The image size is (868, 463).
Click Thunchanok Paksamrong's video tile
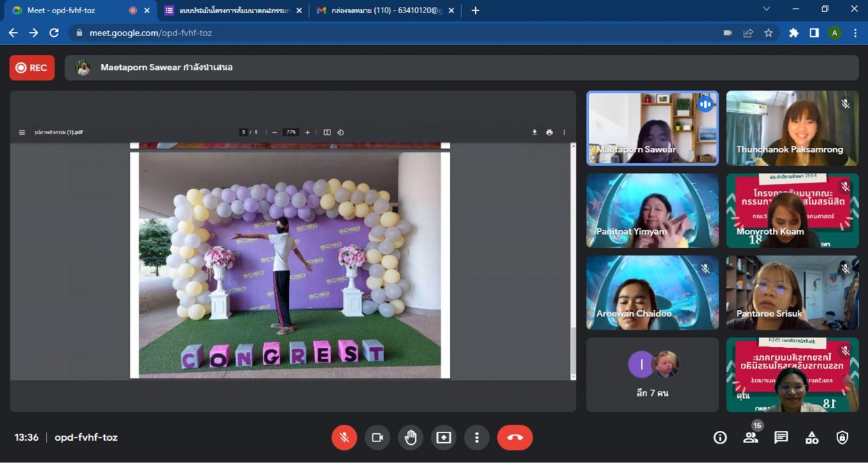[x=792, y=128]
